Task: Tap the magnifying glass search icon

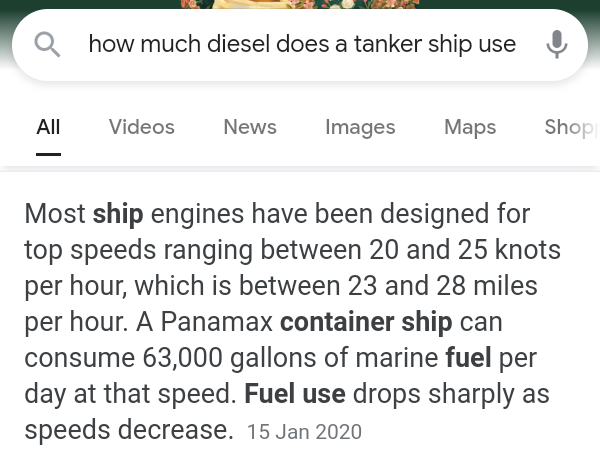Action: [47, 44]
